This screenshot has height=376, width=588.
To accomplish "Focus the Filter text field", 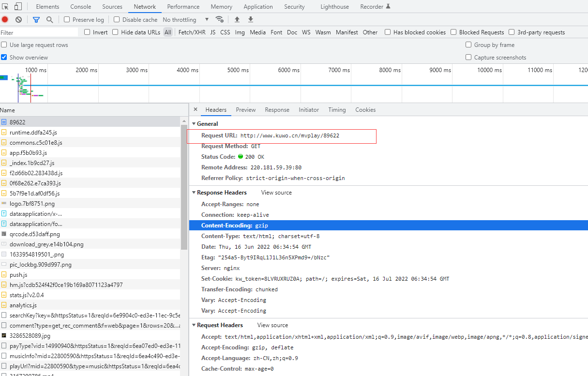I will pos(39,32).
